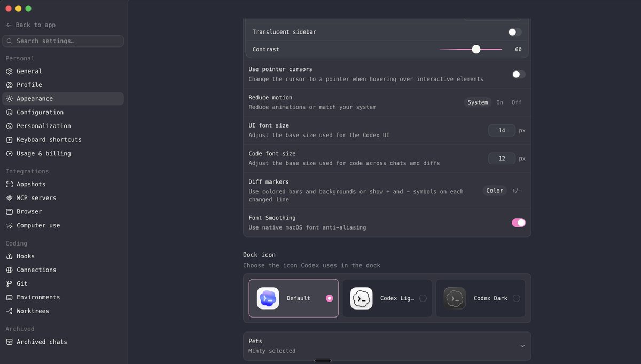
Task: Choose Color diff markers option
Action: click(495, 191)
